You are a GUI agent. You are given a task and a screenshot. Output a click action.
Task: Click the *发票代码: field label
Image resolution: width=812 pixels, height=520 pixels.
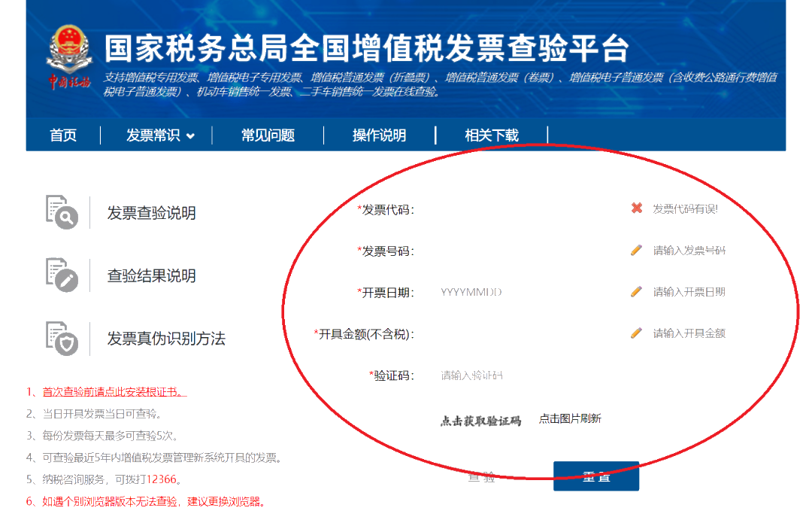click(386, 210)
